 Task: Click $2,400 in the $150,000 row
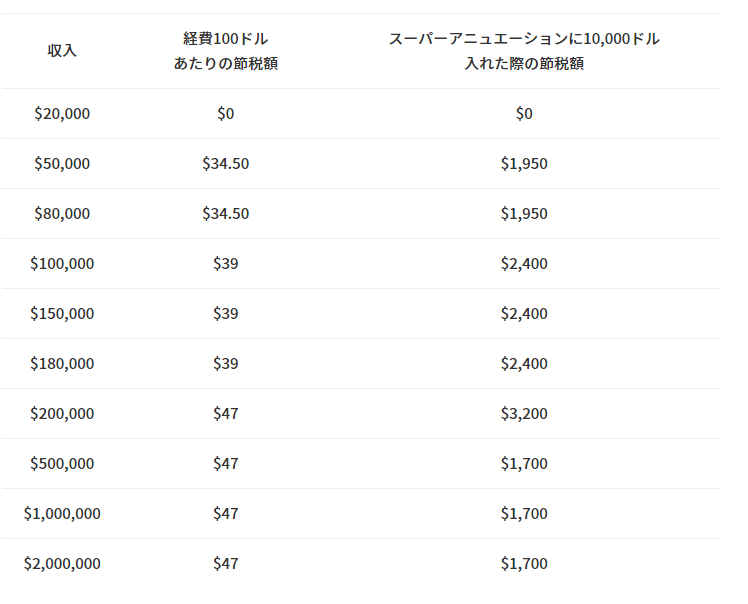[x=524, y=314]
